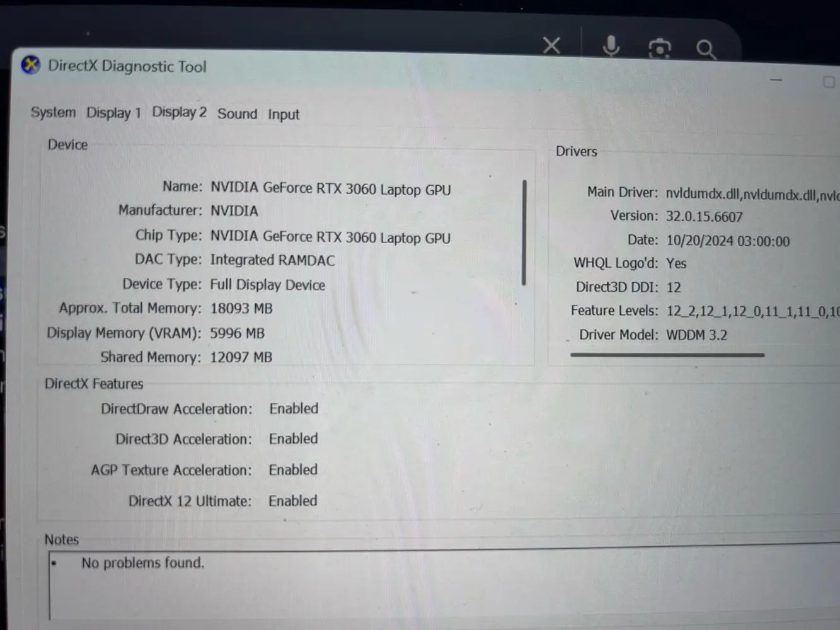Click the minimize icon on the window

776,81
